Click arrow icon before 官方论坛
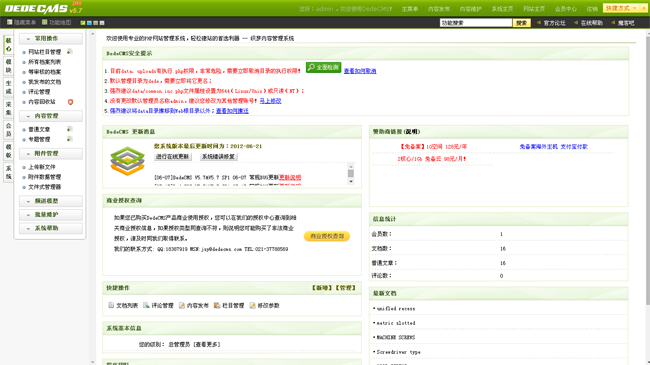 539,22
